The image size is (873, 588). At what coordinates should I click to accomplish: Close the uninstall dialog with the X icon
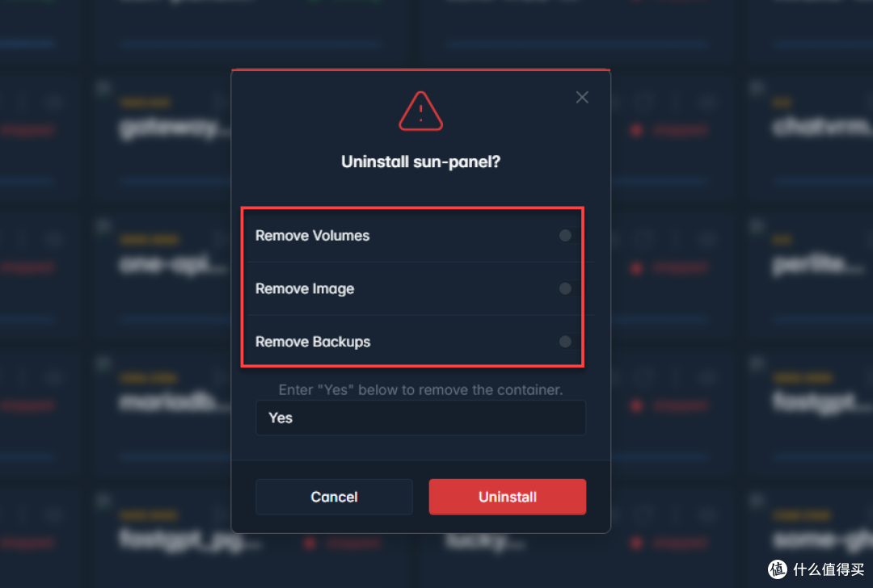point(582,98)
